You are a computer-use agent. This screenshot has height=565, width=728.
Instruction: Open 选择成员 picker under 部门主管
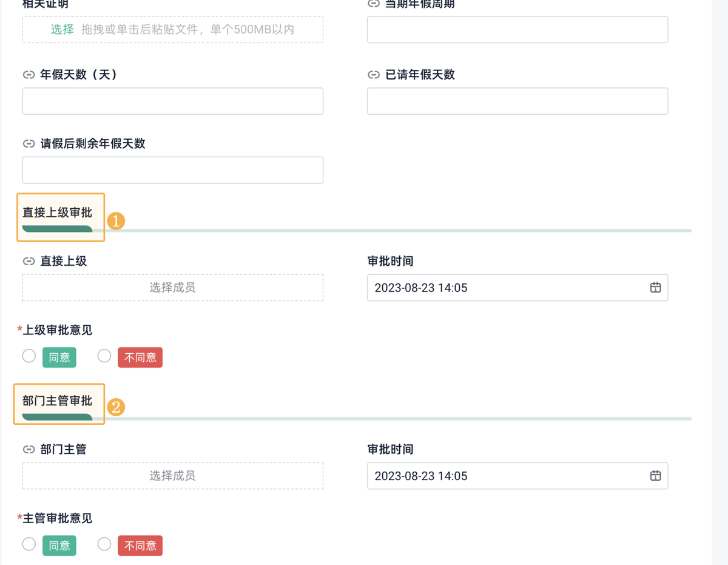pyautogui.click(x=173, y=476)
